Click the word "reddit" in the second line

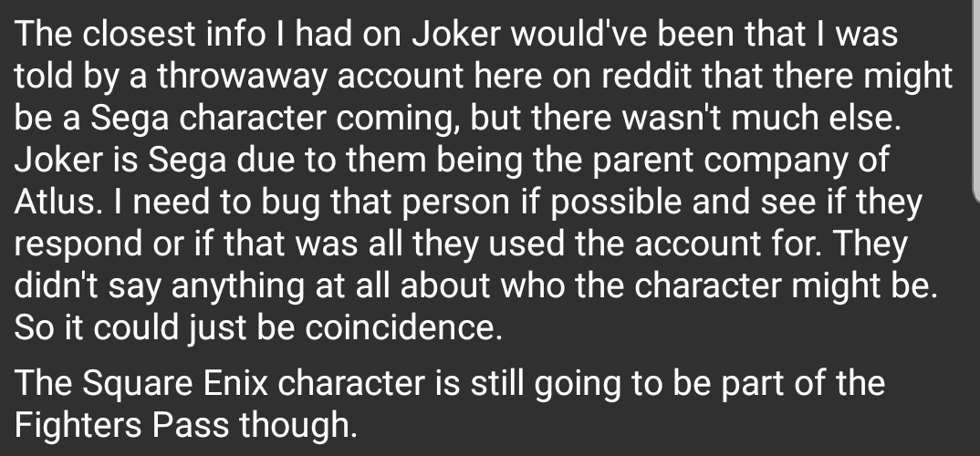647,76
